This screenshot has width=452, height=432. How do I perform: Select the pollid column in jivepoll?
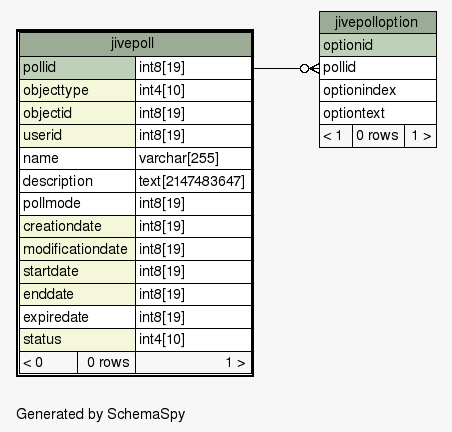77,68
